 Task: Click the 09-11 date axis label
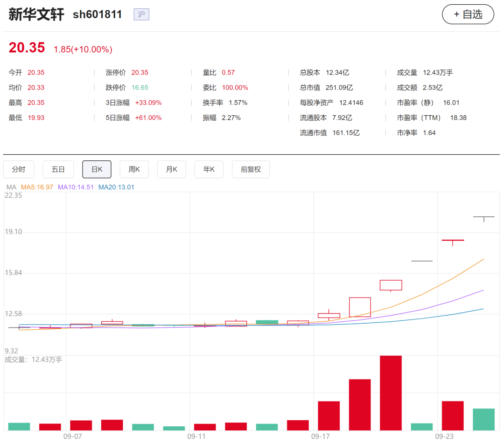[x=196, y=436]
